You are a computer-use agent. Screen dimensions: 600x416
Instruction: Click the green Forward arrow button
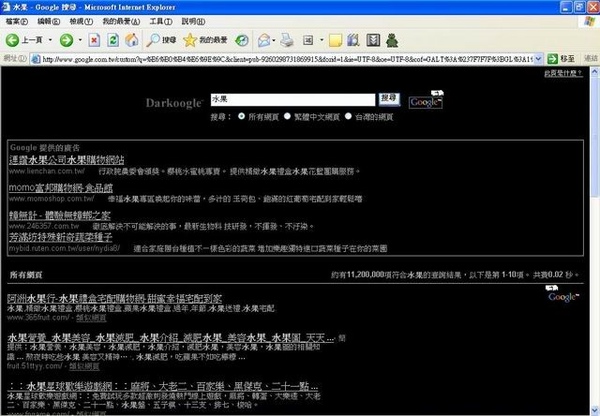66,40
